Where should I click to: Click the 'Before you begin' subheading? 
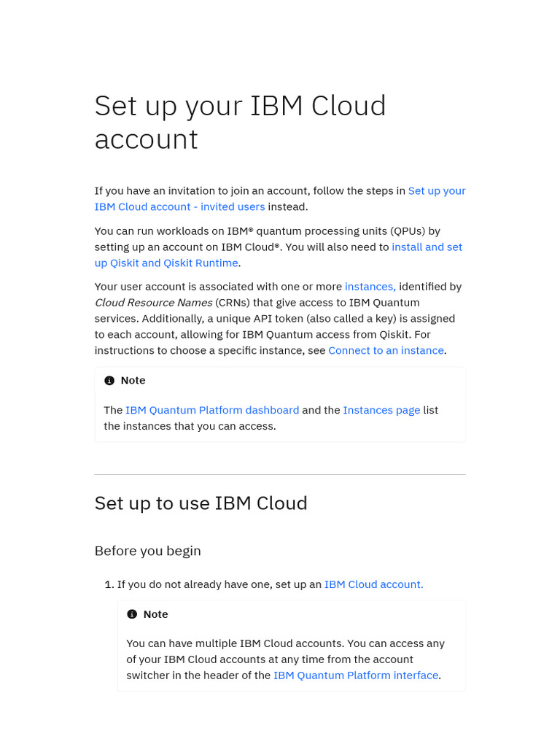pyautogui.click(x=147, y=551)
